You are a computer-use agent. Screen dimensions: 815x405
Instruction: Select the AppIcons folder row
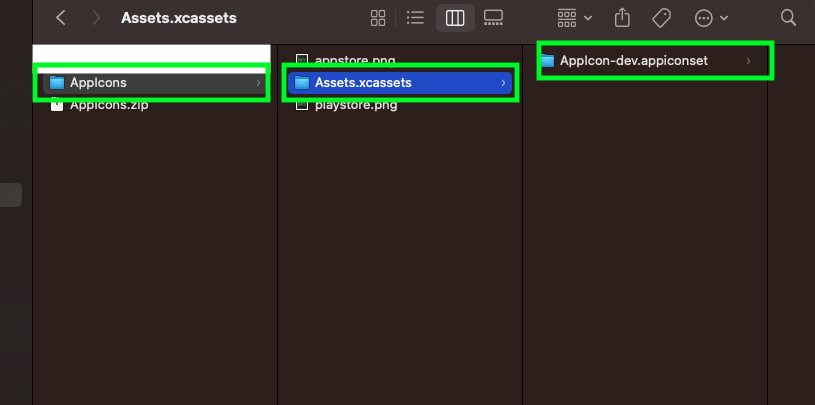[154, 83]
